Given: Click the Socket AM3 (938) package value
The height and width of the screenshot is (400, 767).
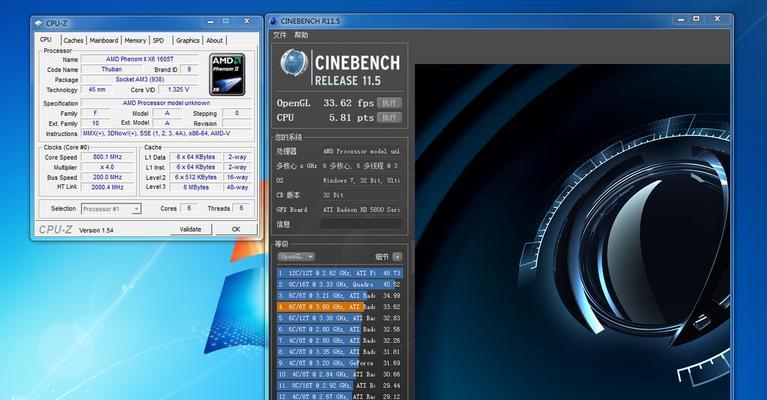Looking at the screenshot, I should point(139,79).
